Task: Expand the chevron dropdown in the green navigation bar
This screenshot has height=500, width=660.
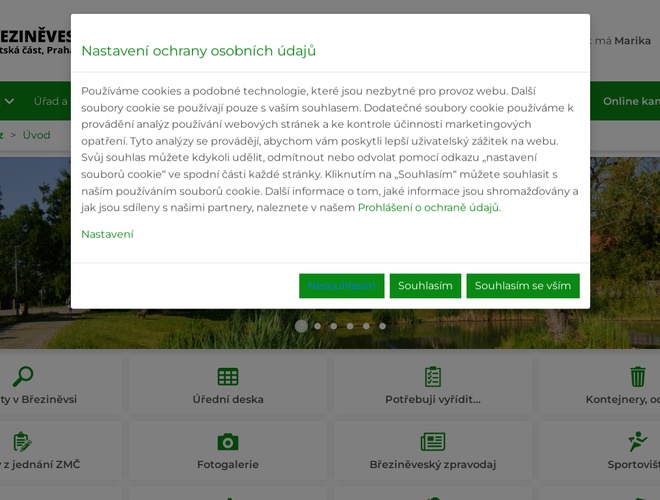Action: (10, 101)
